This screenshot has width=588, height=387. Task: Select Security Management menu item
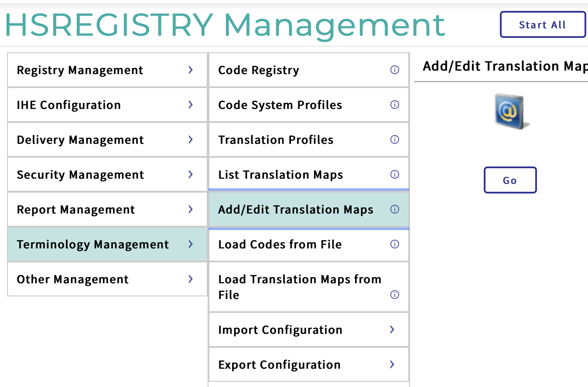[81, 175]
